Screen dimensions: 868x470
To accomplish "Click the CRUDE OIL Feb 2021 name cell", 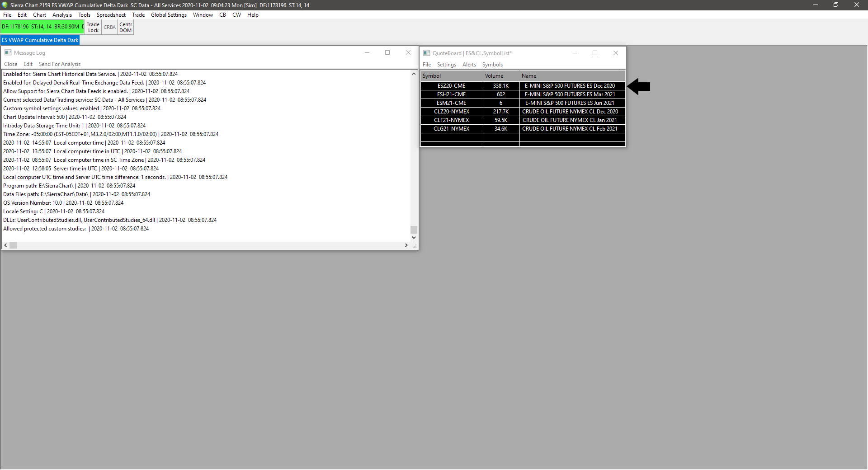I will pos(572,129).
